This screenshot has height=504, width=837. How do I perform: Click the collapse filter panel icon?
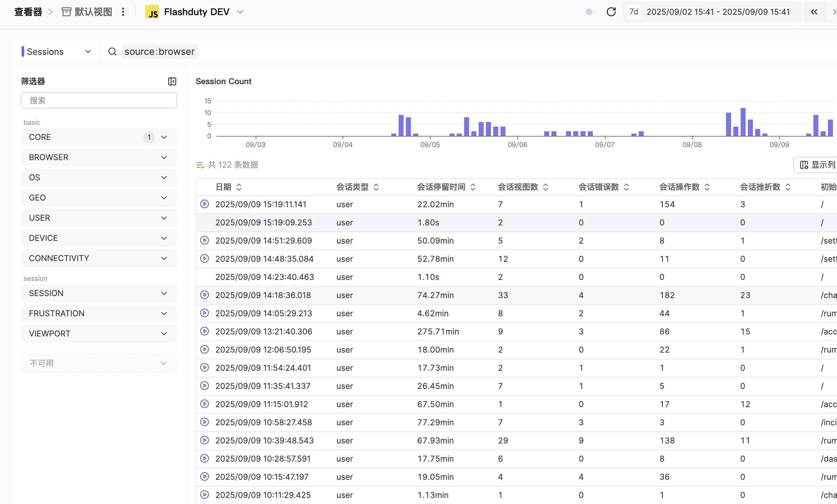click(x=172, y=81)
